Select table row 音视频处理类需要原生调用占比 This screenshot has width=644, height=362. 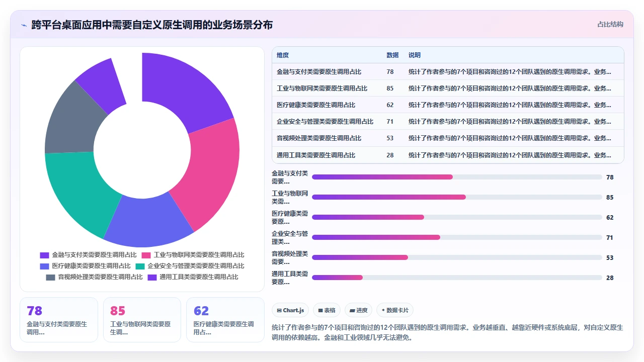tap(448, 138)
